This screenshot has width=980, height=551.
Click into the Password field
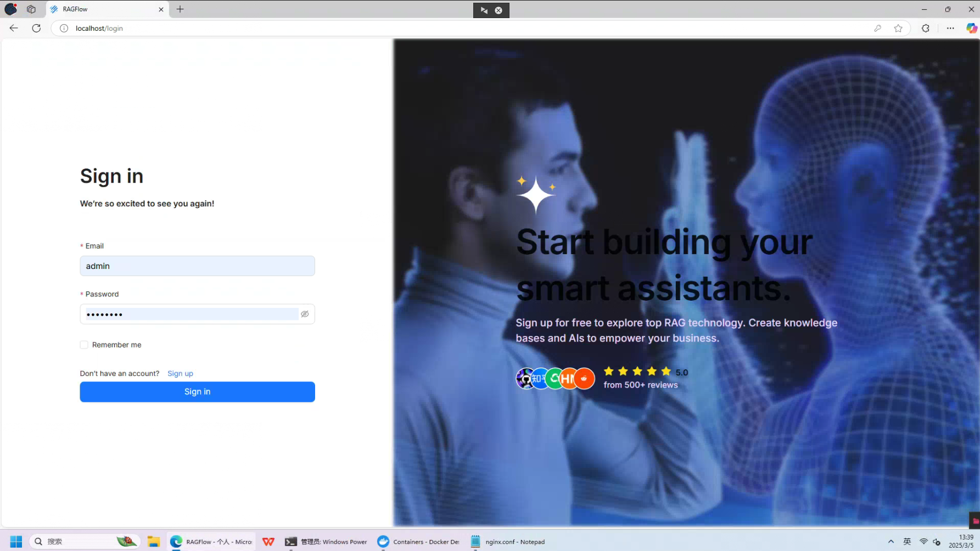(189, 314)
